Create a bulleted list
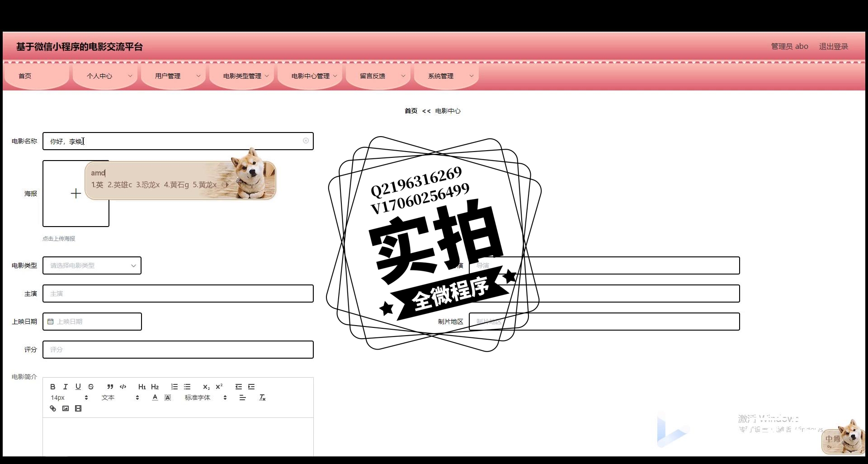Viewport: 868px width, 464px height. [187, 387]
